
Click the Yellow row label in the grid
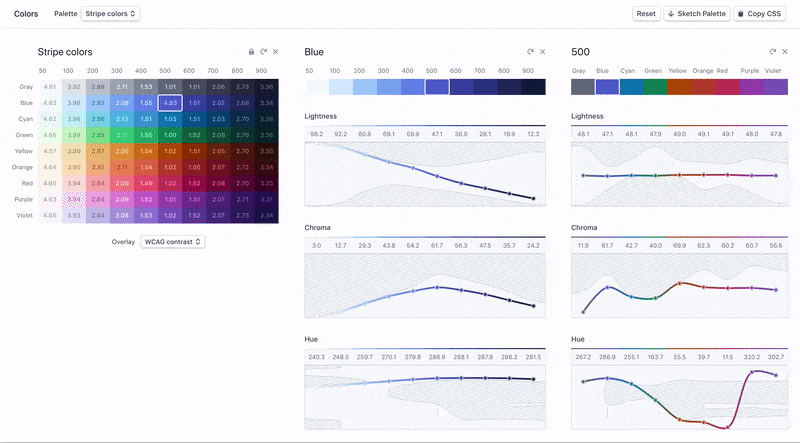point(23,151)
